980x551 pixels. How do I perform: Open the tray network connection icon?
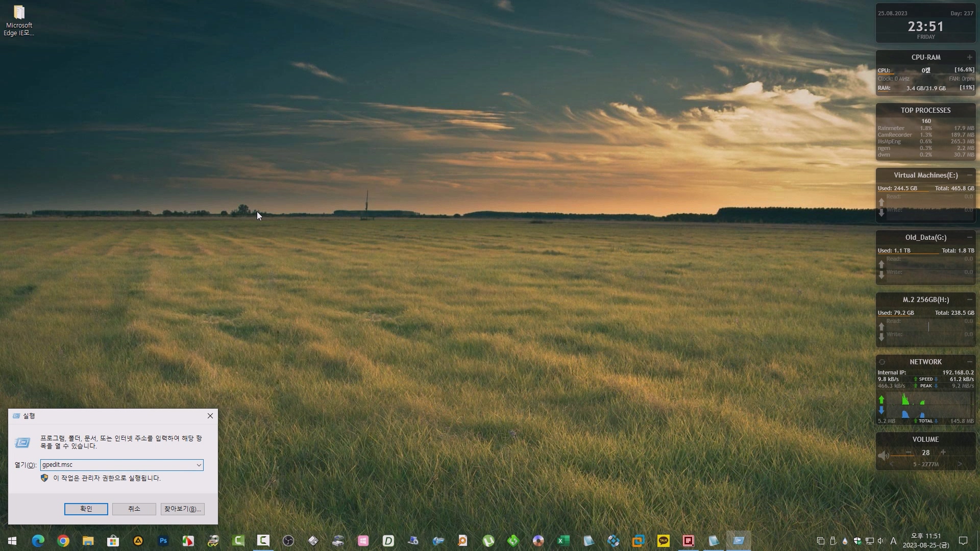[x=870, y=541]
